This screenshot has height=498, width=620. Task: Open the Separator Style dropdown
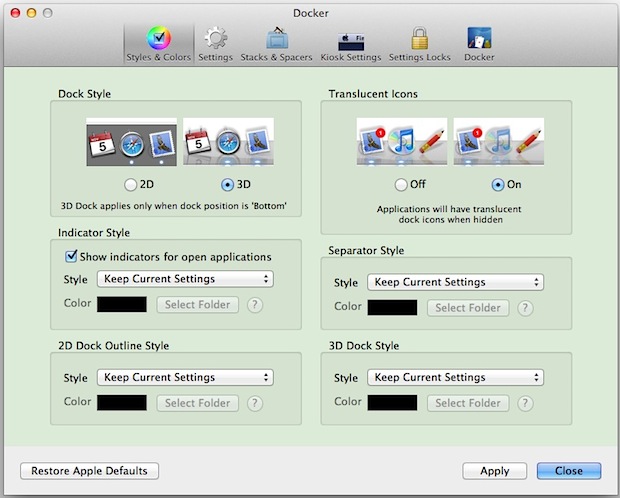455,282
